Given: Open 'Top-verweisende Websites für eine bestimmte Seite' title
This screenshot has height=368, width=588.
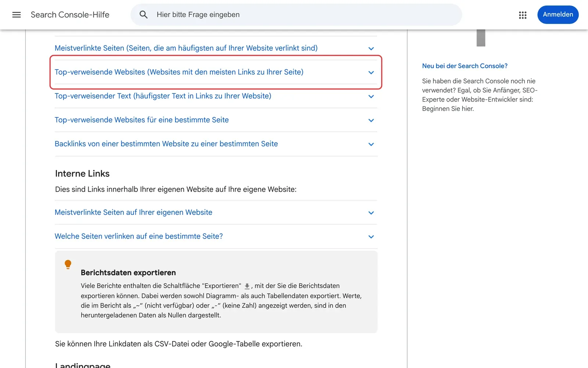Looking at the screenshot, I should 141,120.
